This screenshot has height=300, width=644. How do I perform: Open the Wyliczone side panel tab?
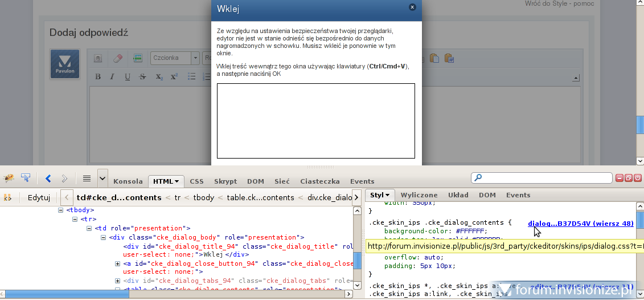419,195
